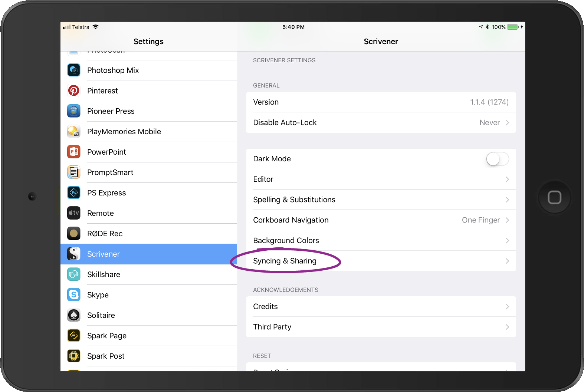Open Disable Auto-Lock chevron

[507, 122]
